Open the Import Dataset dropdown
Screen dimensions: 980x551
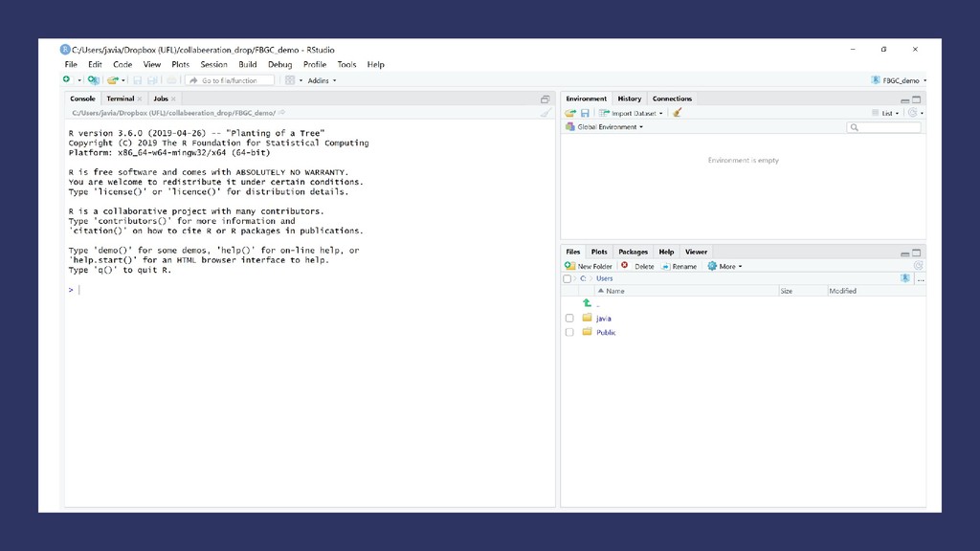click(631, 113)
